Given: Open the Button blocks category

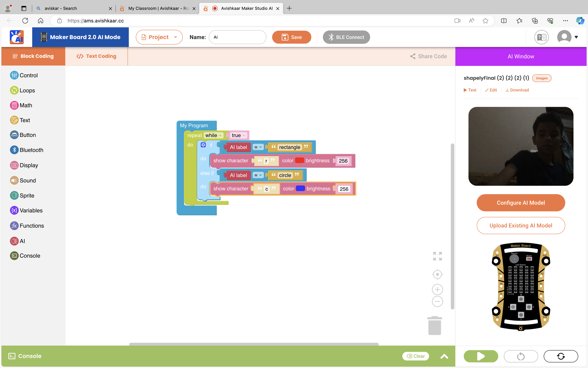Looking at the screenshot, I should click(x=23, y=135).
